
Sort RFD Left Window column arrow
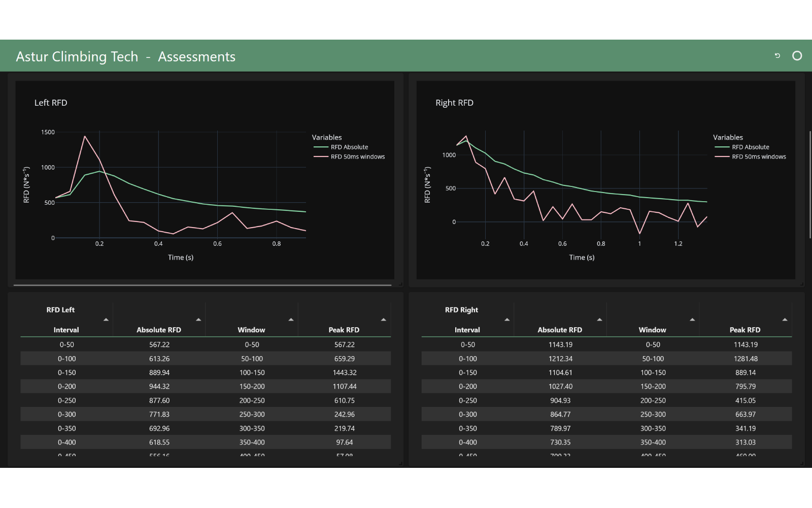point(291,320)
